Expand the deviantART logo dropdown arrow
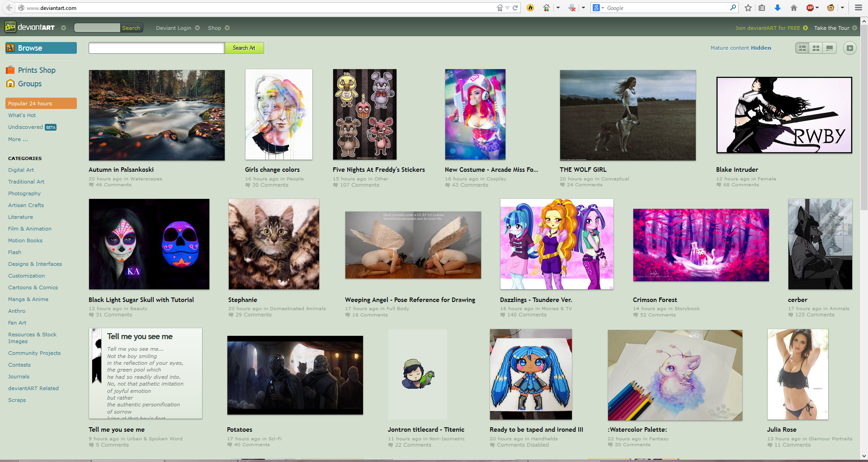The height and width of the screenshot is (462, 868). [x=63, y=28]
